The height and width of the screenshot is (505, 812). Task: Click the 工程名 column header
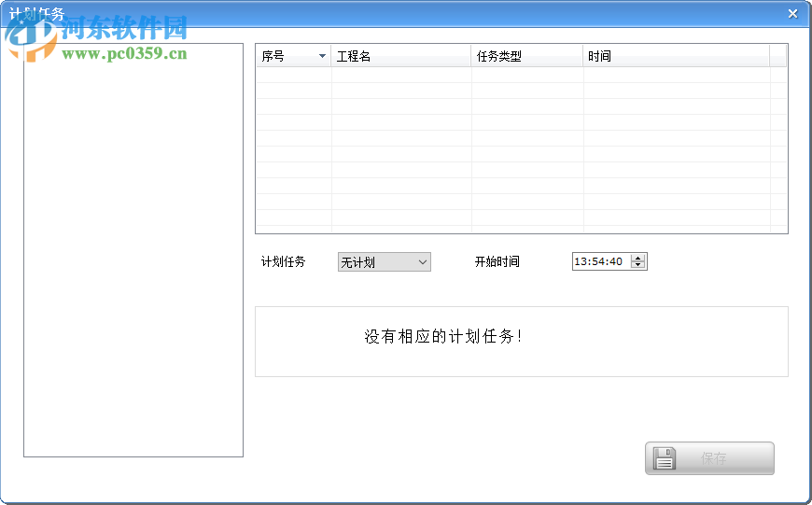click(x=400, y=56)
